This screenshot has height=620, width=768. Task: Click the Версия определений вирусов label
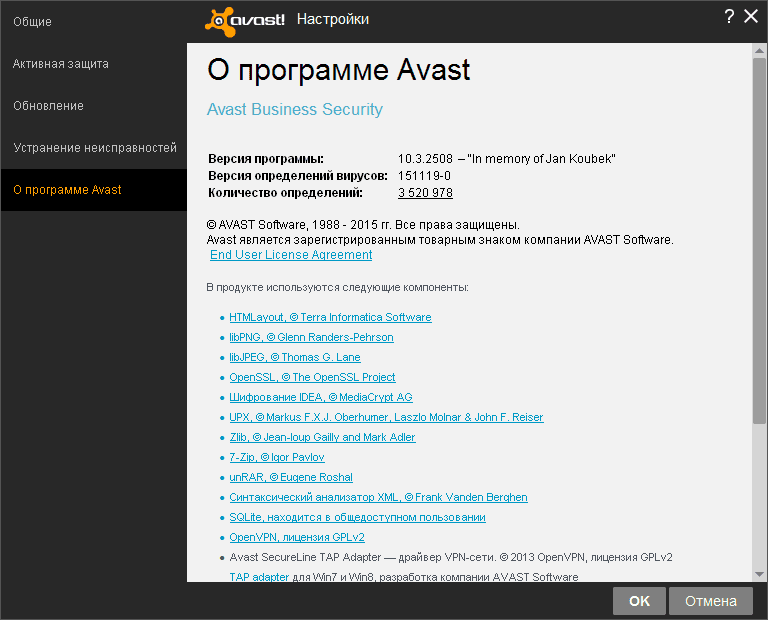point(298,176)
